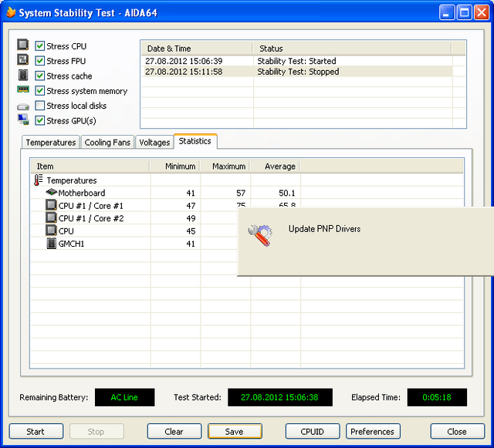The width and height of the screenshot is (494, 448).
Task: Open the Cooling Fans tab
Action: tap(107, 143)
